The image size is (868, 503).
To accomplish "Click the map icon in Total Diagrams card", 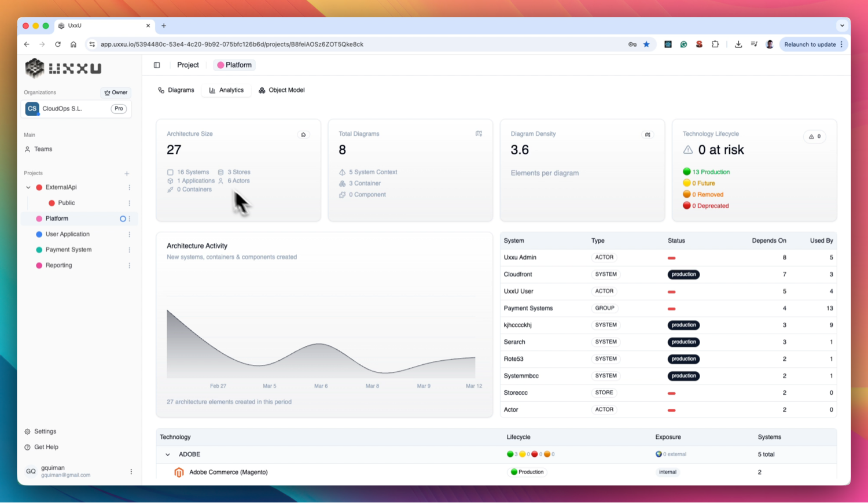I will pyautogui.click(x=479, y=134).
